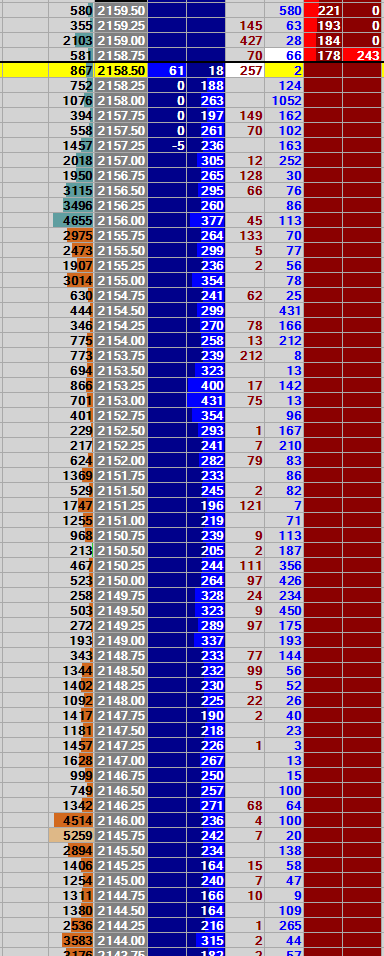384x956 pixels.
Task: Click bid size 263 at price 2158.00
Action: 206,101
